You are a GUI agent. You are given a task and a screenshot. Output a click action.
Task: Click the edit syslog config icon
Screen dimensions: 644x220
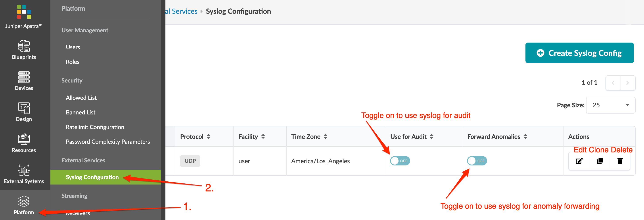(x=579, y=161)
